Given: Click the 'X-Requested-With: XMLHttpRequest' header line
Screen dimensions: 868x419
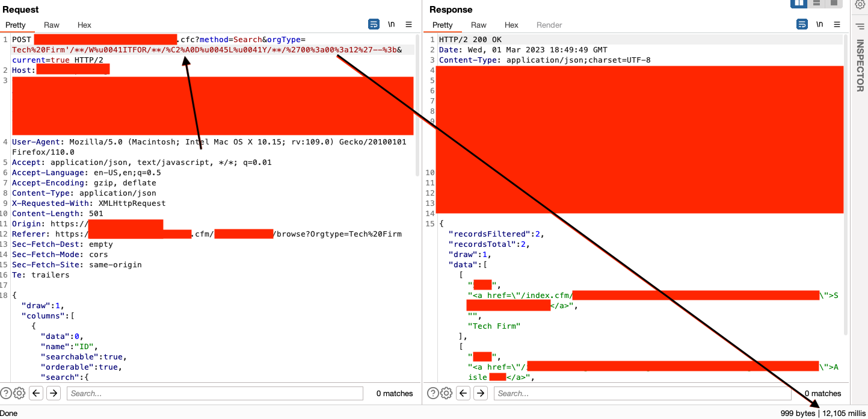Looking at the screenshot, I should 88,203.
